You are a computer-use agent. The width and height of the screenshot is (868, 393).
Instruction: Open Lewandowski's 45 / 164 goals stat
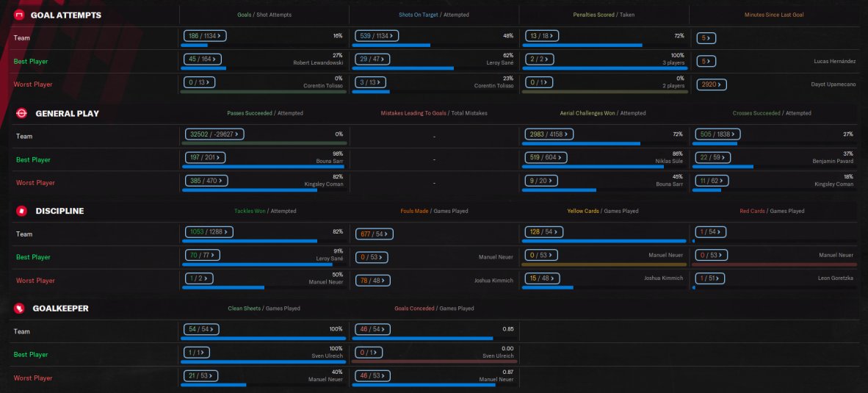[x=203, y=60]
